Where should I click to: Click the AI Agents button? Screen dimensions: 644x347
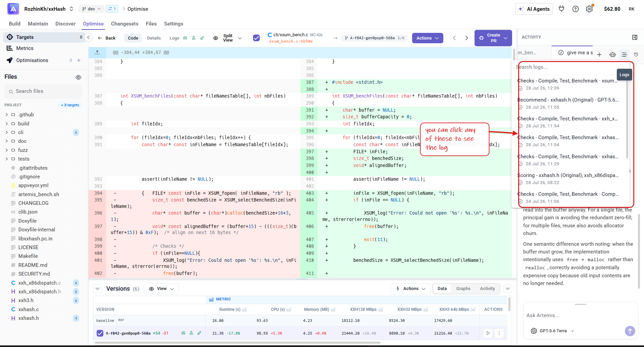point(534,9)
